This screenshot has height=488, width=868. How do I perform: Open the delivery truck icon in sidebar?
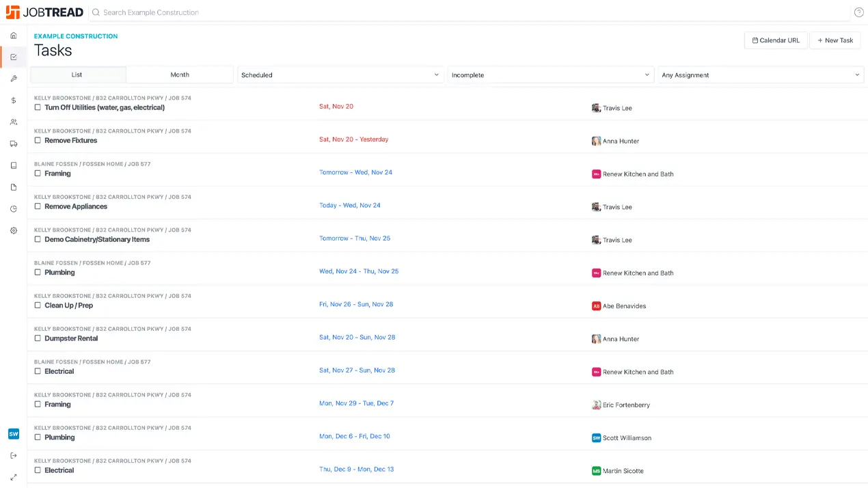pos(14,144)
